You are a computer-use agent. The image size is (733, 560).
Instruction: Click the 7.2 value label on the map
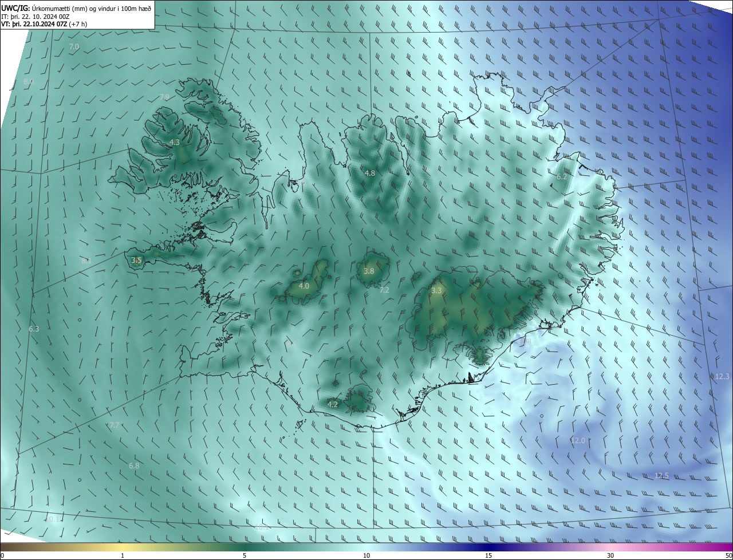384,290
